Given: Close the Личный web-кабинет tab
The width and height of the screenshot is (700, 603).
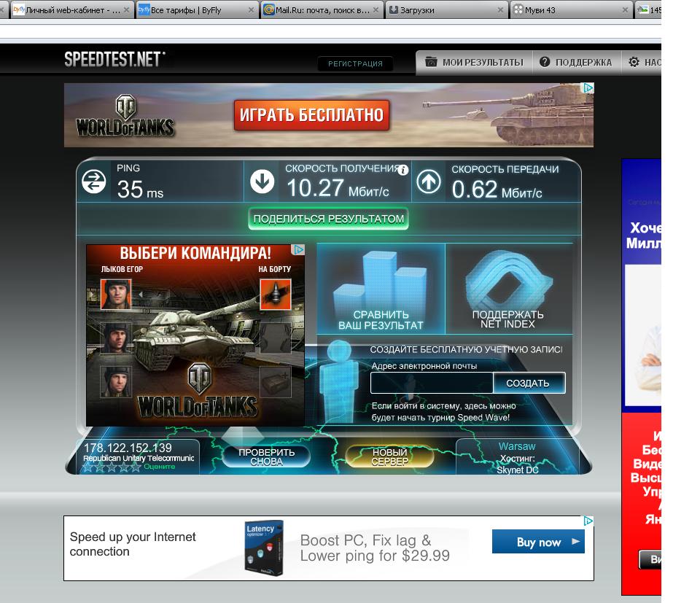Looking at the screenshot, I should [127, 9].
